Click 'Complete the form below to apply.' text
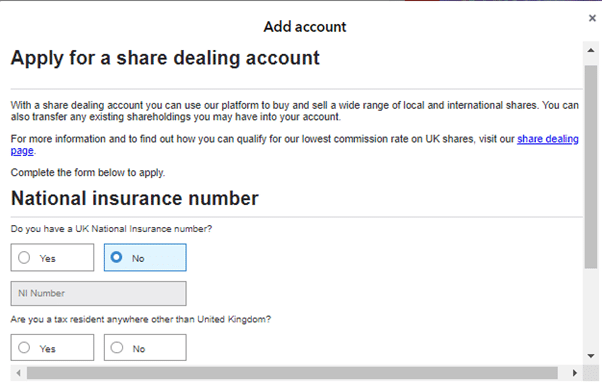 88,173
